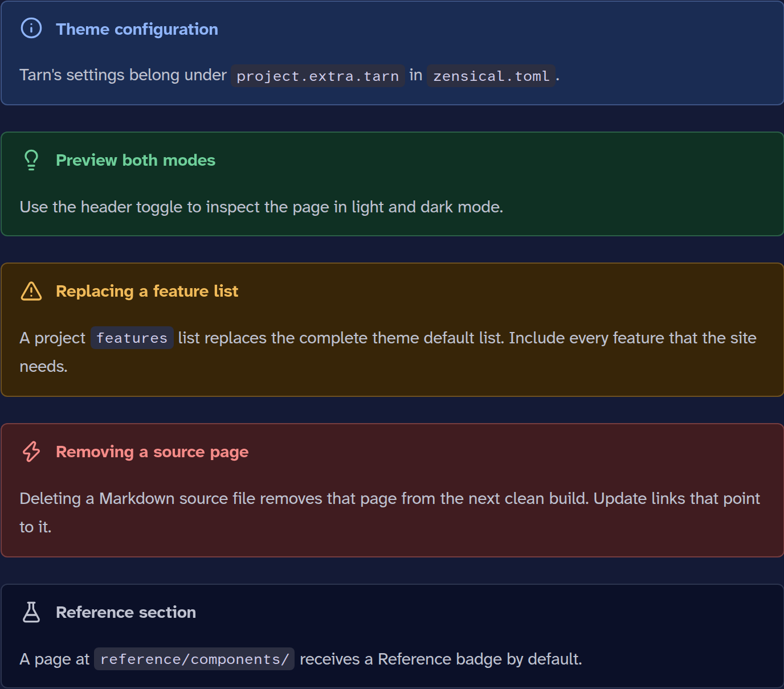Screen dimensions: 784x689
Task: Click the flask icon beside Reference section
Action: (31, 612)
